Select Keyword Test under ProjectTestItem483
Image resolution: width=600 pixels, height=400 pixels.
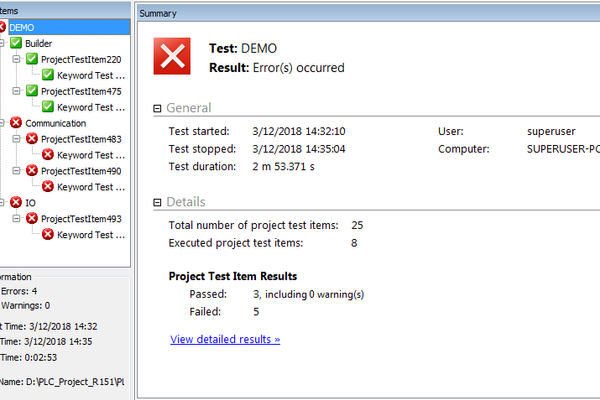coord(91,155)
